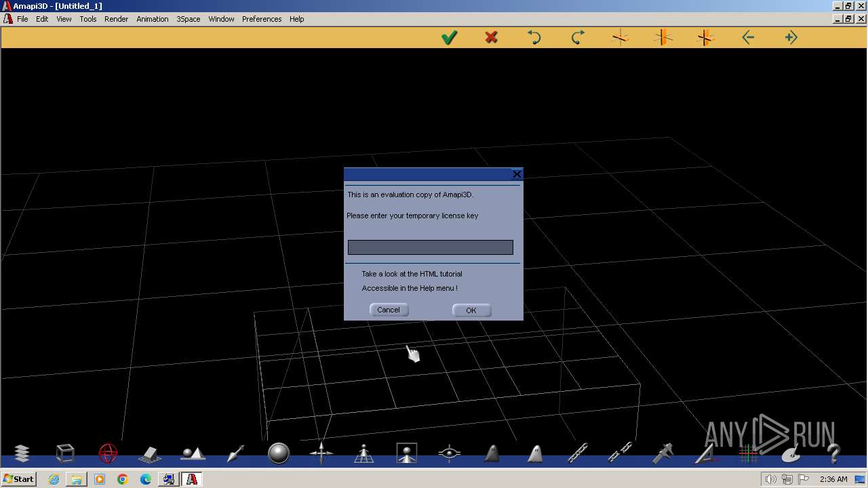
Task: Click the set square ruler icon
Action: [705, 453]
